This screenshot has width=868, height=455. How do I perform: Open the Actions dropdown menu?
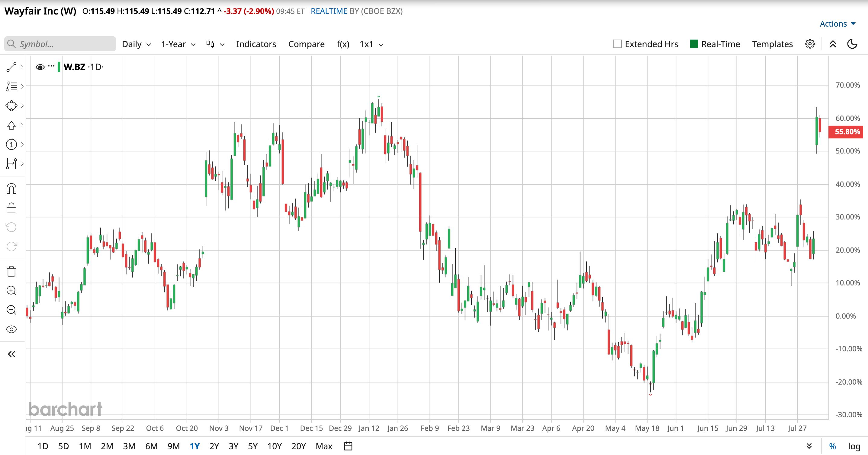pyautogui.click(x=838, y=24)
